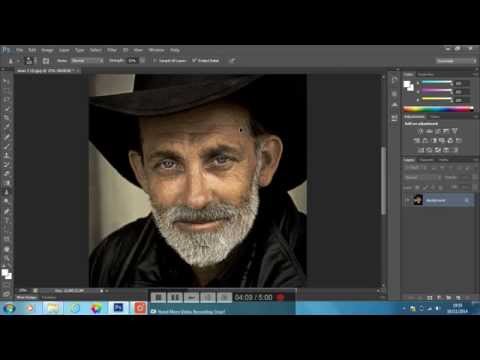This screenshot has height=360, width=480.
Task: Pick a color from the spectrum ramp
Action: (x=438, y=108)
